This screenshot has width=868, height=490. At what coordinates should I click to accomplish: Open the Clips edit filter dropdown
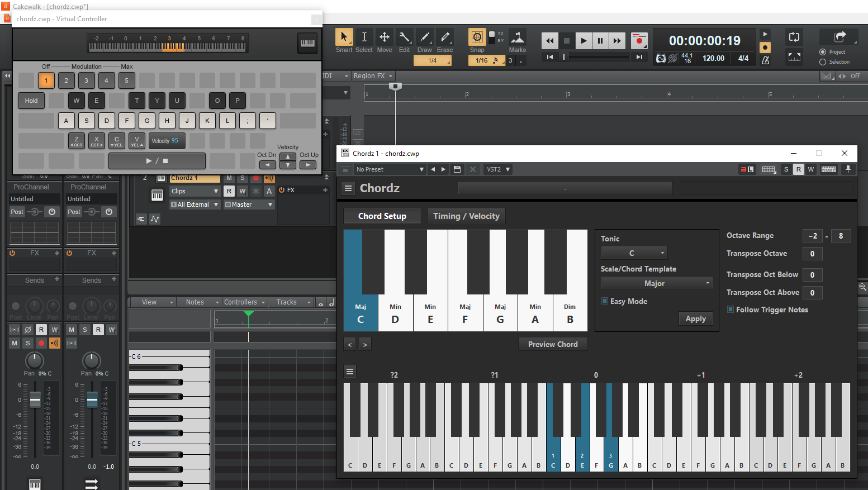point(195,191)
